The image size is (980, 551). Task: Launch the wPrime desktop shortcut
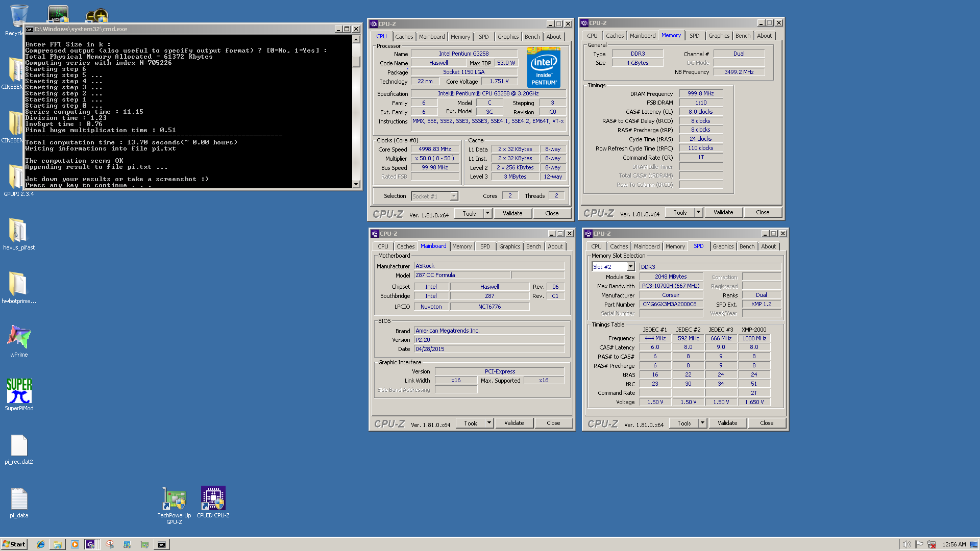click(x=19, y=341)
